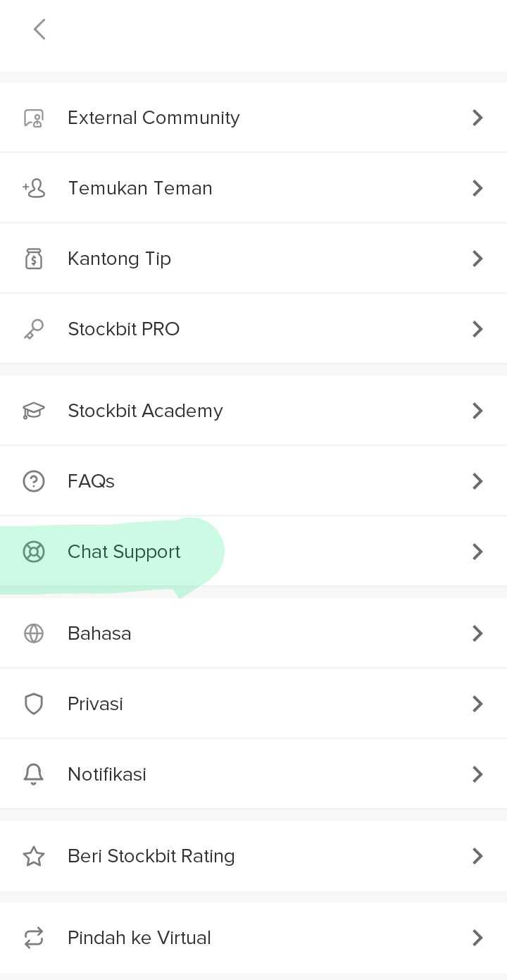Expand External Community with its chevron

coord(477,118)
